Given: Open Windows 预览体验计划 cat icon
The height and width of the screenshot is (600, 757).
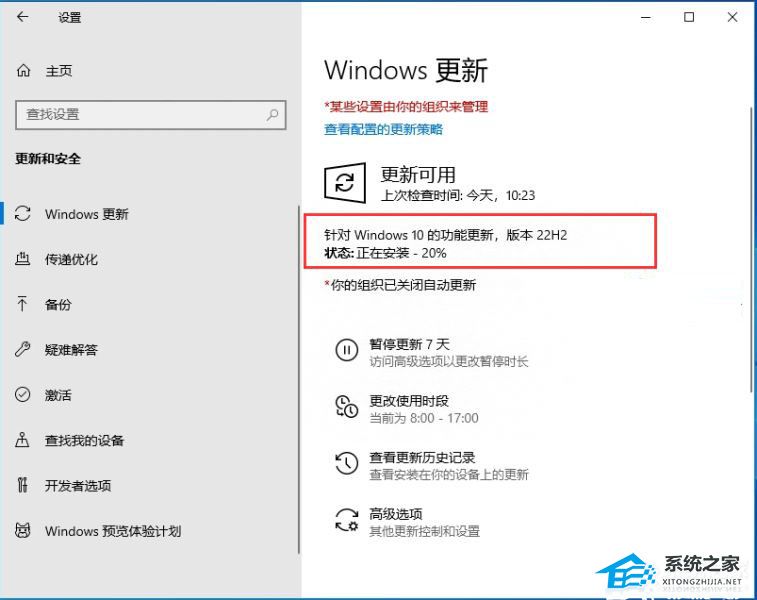Looking at the screenshot, I should (x=23, y=530).
